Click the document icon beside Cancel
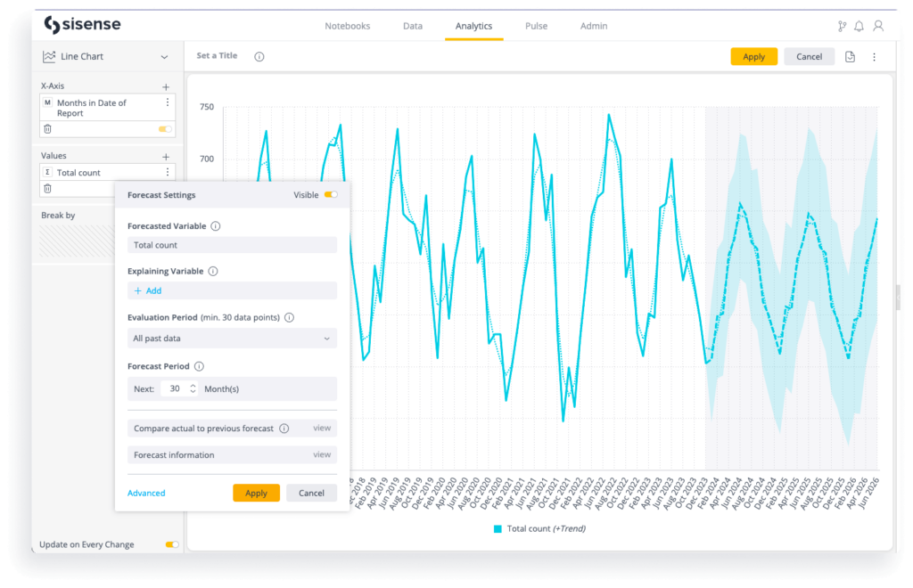Image resolution: width=913 pixels, height=588 pixels. click(850, 57)
